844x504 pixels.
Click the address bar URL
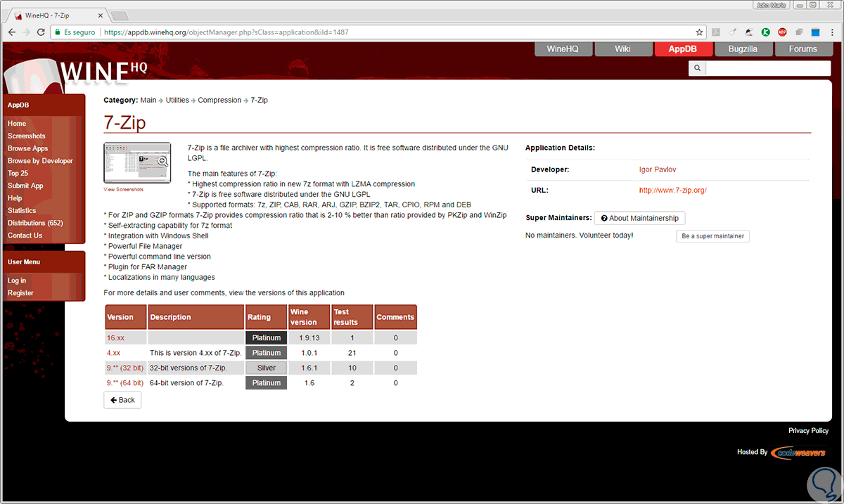(226, 32)
